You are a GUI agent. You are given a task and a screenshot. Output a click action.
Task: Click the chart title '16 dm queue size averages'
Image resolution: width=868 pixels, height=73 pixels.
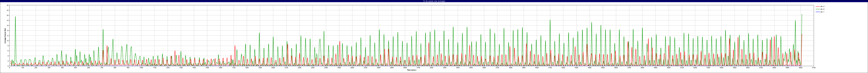434,1
